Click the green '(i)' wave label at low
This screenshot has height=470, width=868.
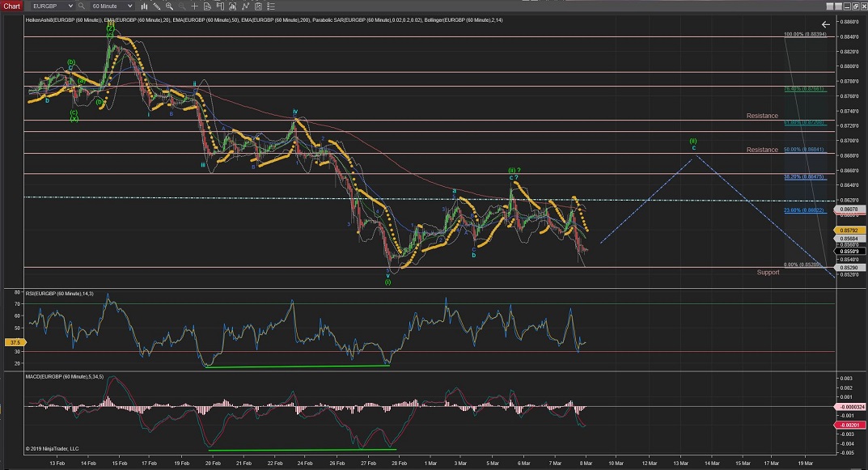[388, 282]
